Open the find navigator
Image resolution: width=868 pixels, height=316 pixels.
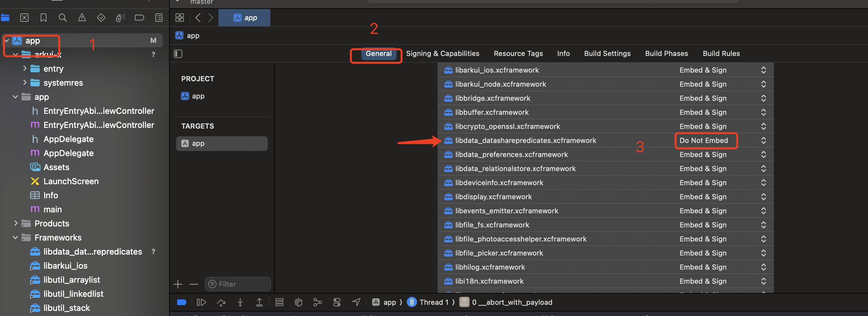point(63,18)
